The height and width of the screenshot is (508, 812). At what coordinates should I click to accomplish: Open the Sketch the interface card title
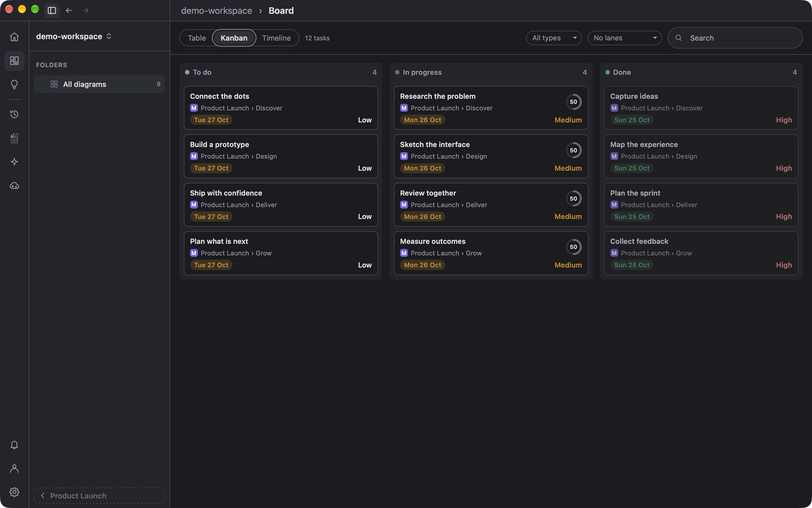pos(434,144)
